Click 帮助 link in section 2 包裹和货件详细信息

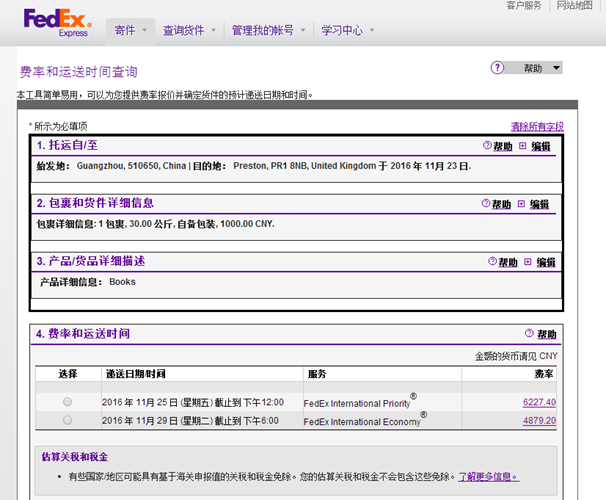point(501,204)
